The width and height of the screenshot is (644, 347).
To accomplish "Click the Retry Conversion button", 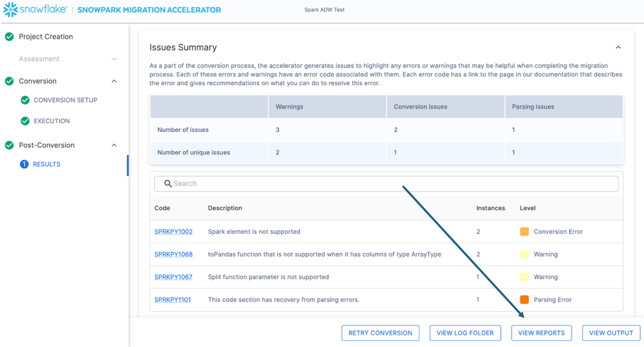I will coord(380,333).
